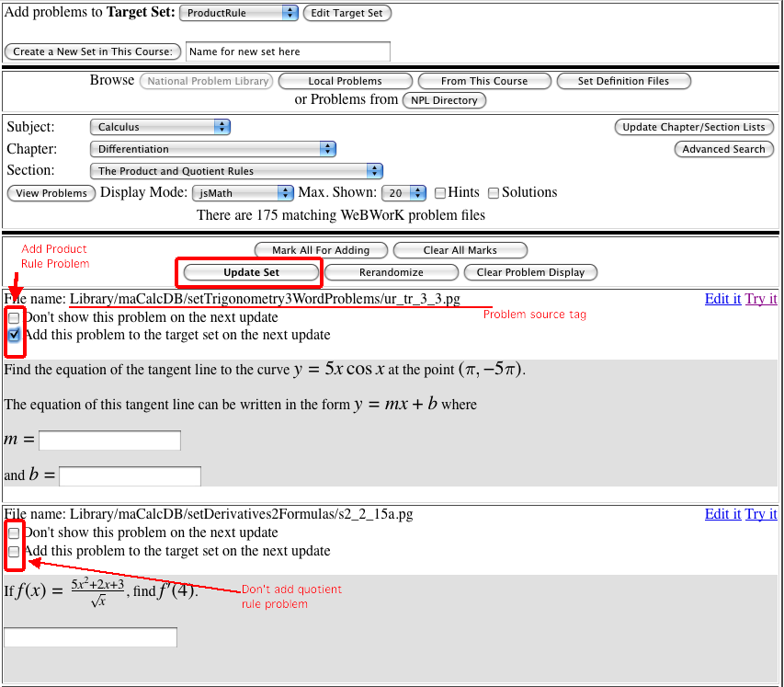The height and width of the screenshot is (687, 784).
Task: Browse problems From This Course
Action: 484,81
